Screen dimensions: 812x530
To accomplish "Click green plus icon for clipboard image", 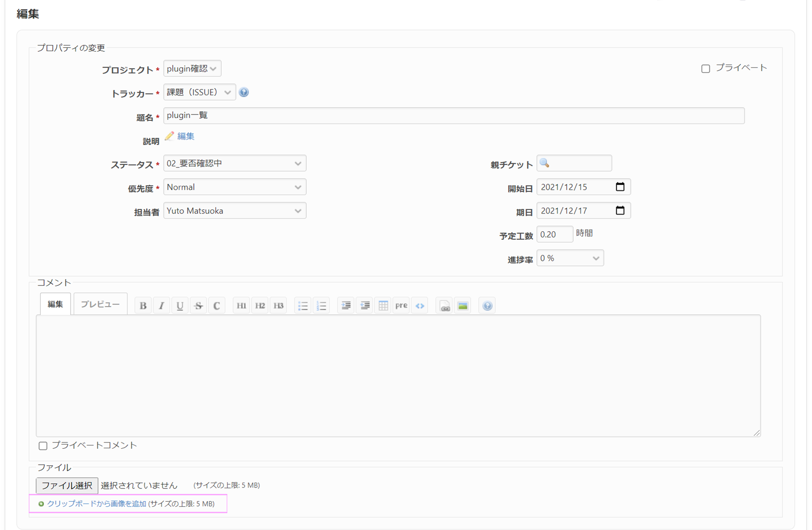I will point(41,504).
